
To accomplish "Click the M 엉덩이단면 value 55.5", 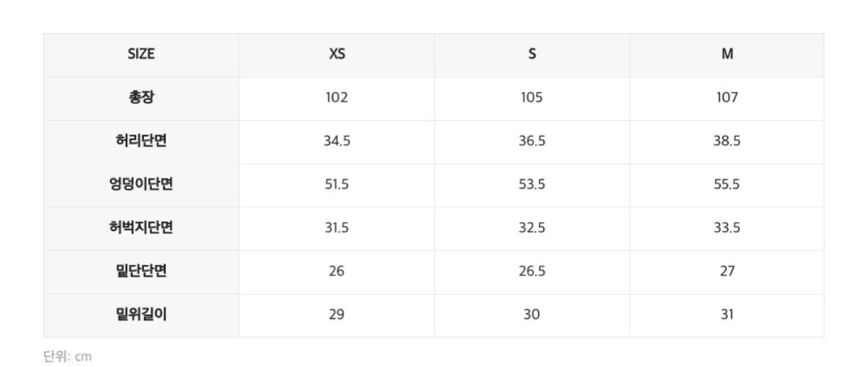I will 727,185.
